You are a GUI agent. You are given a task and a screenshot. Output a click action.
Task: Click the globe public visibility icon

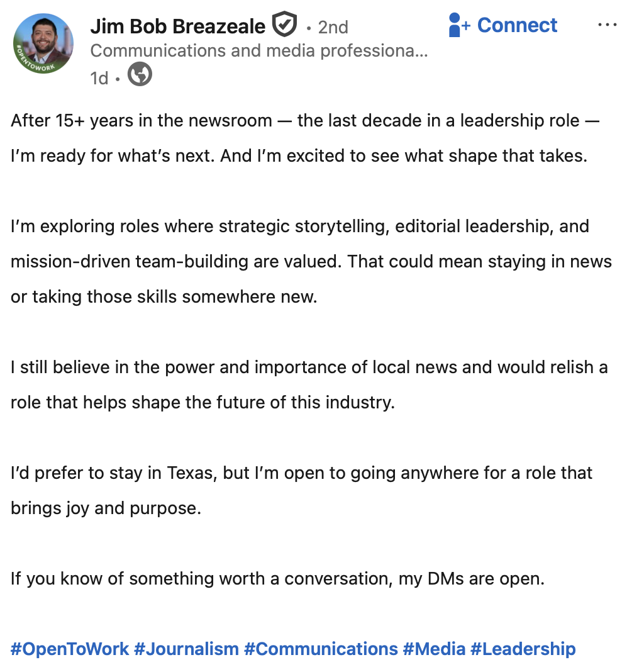pos(140,76)
